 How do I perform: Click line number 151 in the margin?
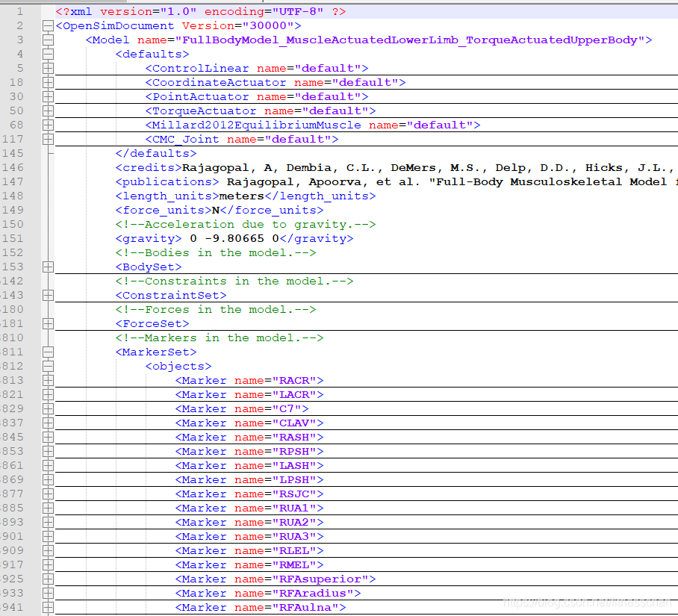[x=13, y=239]
